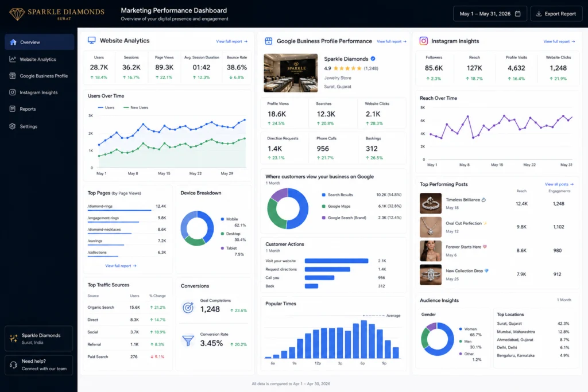Viewport: 588px width, 392px height.
Task: Open View full report for Website Analytics
Action: (x=232, y=41)
